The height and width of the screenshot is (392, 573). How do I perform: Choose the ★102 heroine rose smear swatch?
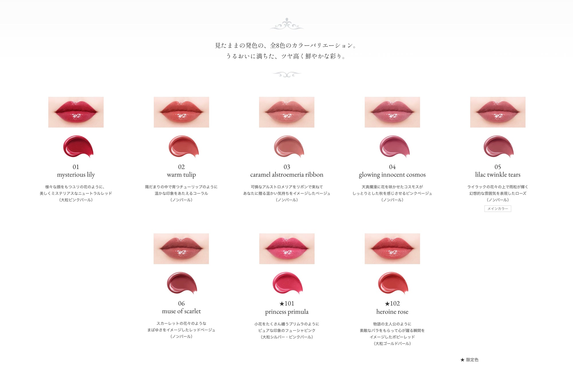pos(393,283)
